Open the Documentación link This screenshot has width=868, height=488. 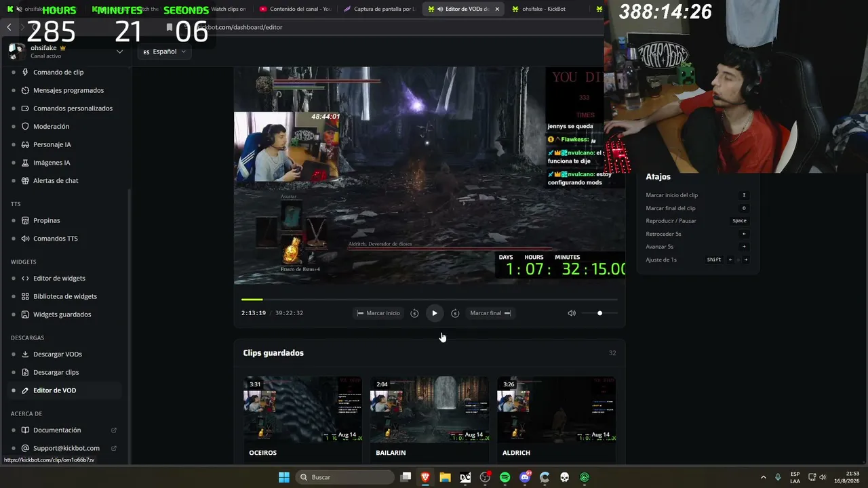point(57,430)
